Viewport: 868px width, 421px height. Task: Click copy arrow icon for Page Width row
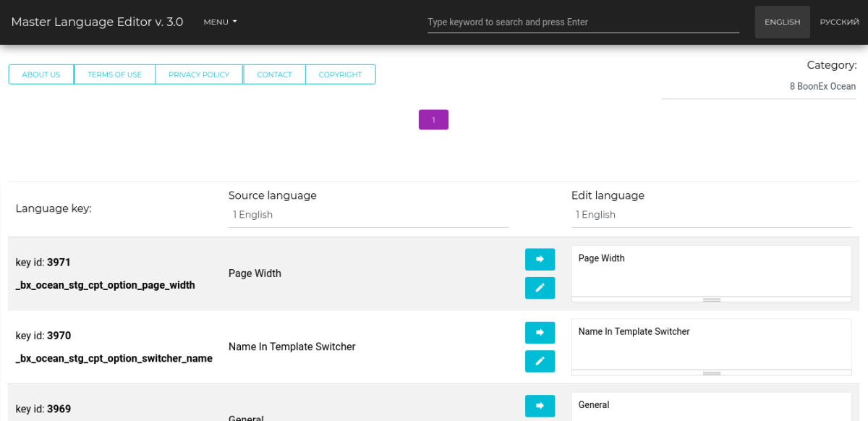click(x=540, y=259)
